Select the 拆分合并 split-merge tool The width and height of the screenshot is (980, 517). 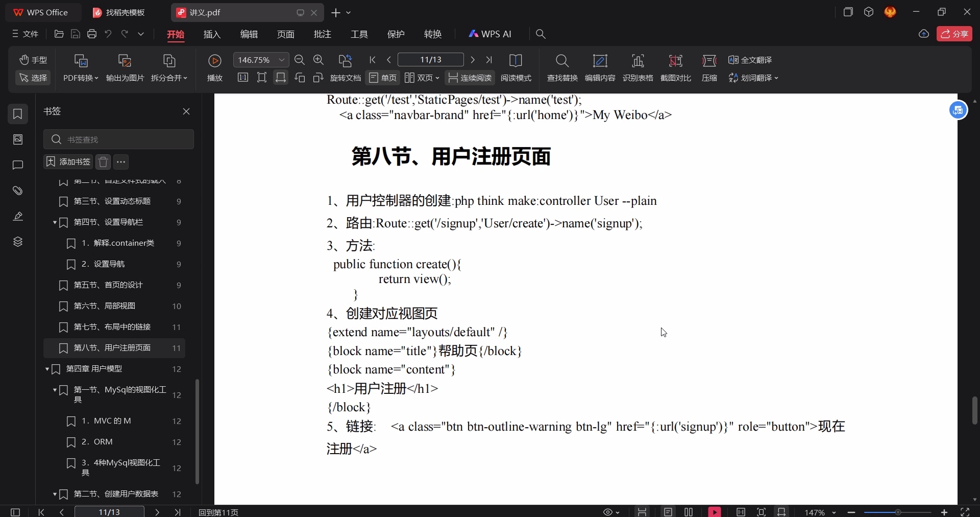point(169,68)
